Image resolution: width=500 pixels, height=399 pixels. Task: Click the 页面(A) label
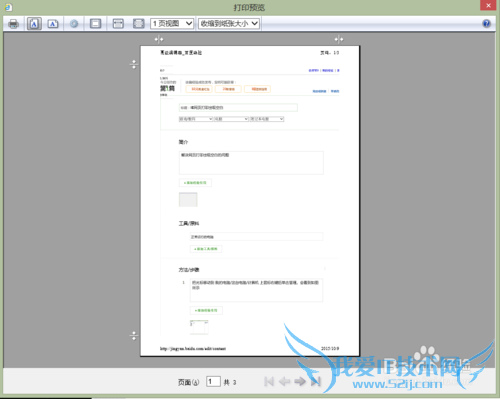coord(188,382)
